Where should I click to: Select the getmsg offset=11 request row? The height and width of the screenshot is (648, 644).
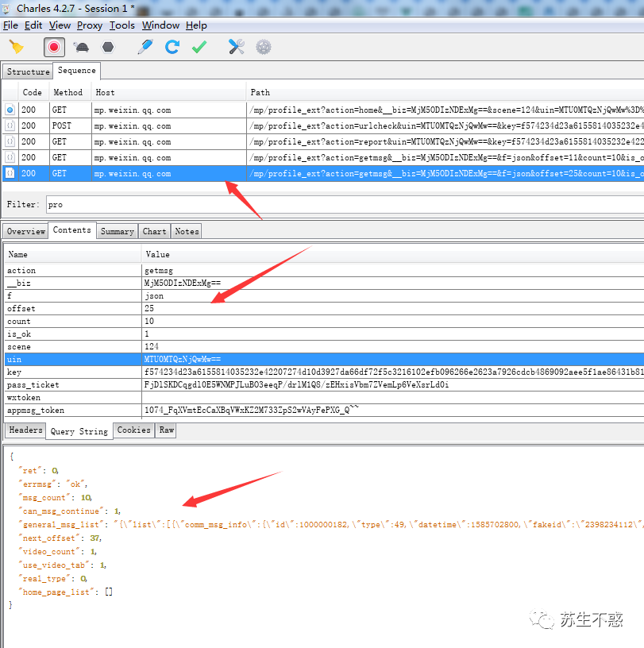(323, 157)
